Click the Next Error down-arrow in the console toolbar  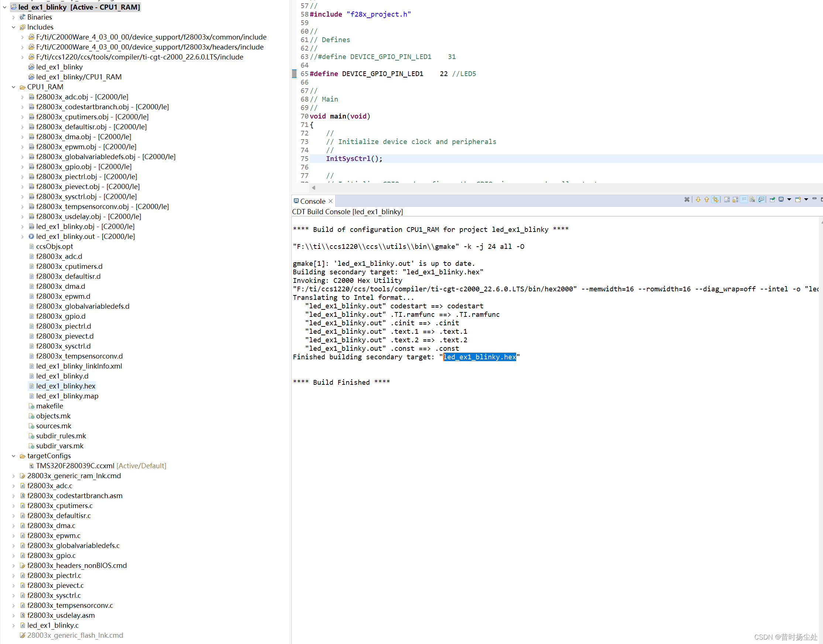tap(698, 200)
